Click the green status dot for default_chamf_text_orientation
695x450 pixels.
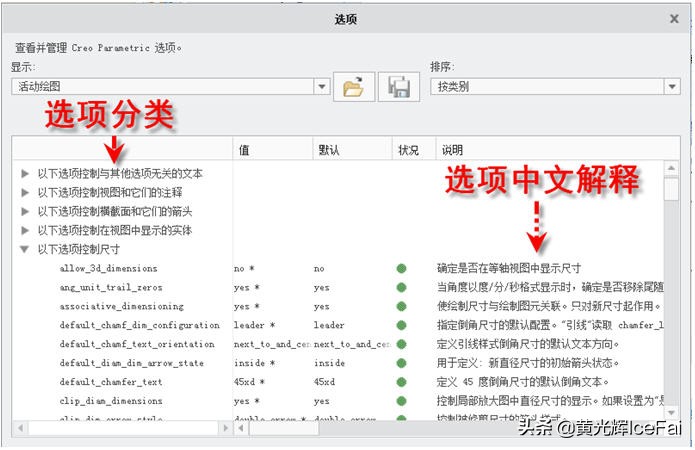pos(402,344)
